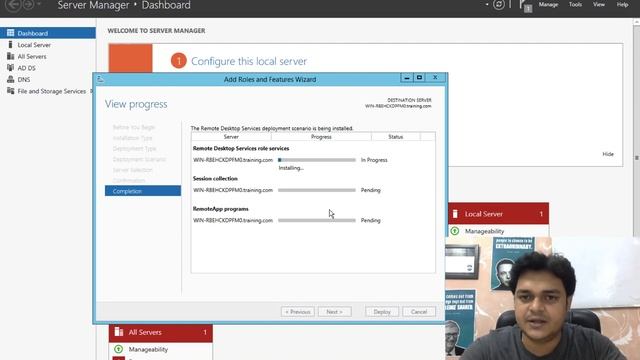Click the Previous button in the wizard
Image resolution: width=640 pixels, height=360 pixels.
[x=298, y=312]
